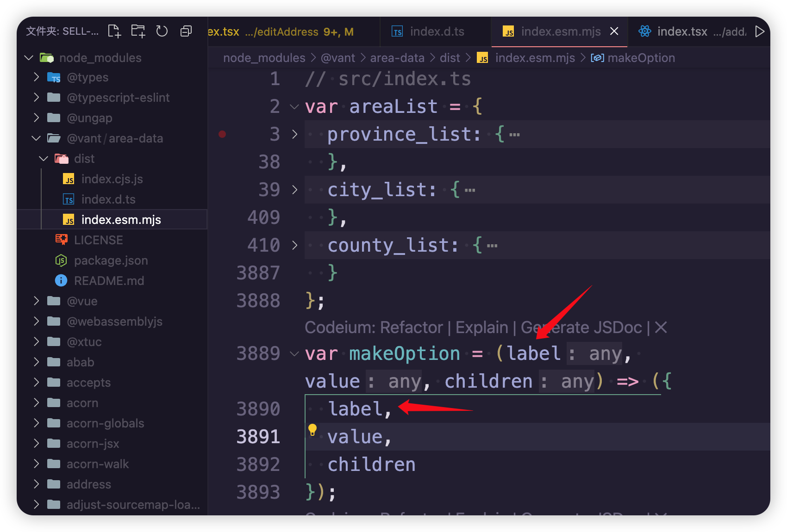Click Generate JSDoc code lens
The width and height of the screenshot is (787, 532).
581,328
